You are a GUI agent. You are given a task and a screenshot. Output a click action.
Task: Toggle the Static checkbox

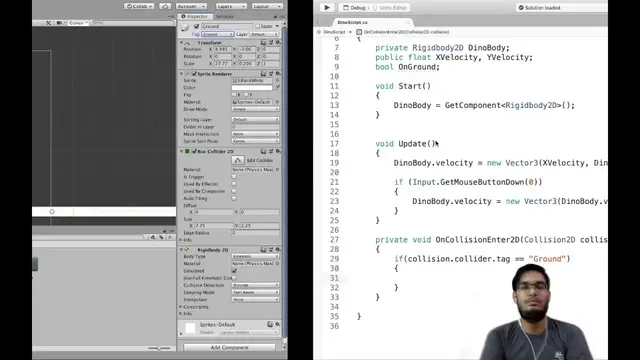[257, 26]
